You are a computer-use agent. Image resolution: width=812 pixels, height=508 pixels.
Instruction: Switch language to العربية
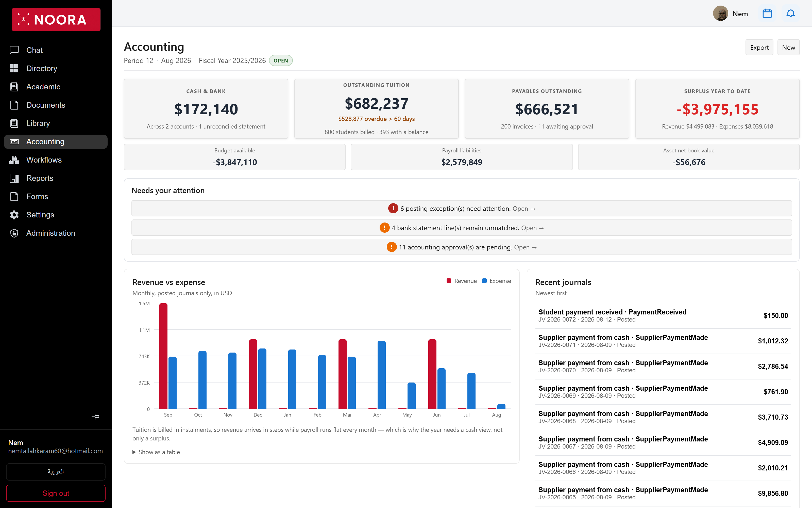pos(56,472)
